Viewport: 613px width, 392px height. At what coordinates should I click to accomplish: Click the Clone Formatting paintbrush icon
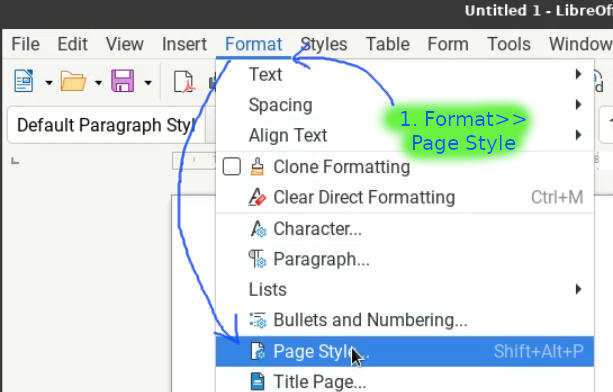click(257, 167)
